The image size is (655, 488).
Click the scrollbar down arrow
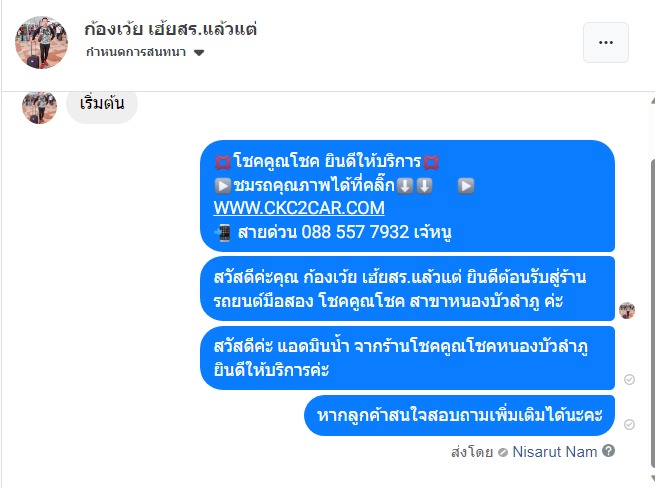[652, 478]
